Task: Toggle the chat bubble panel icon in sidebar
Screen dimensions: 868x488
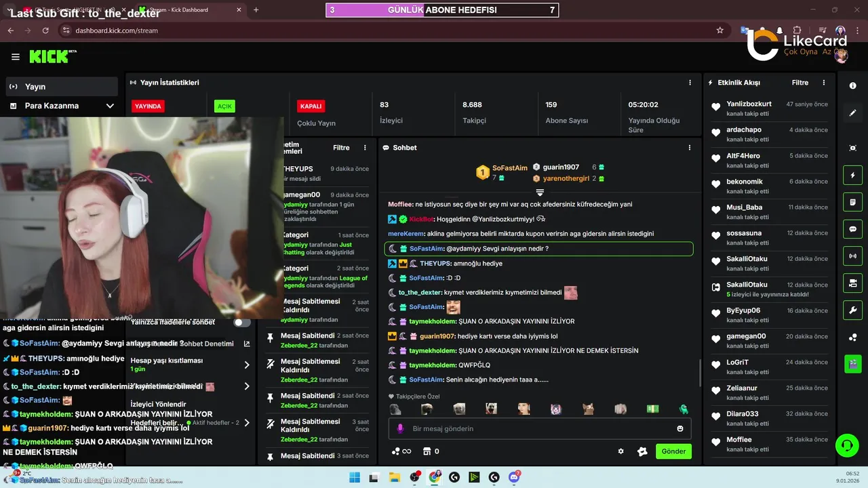Action: click(853, 229)
